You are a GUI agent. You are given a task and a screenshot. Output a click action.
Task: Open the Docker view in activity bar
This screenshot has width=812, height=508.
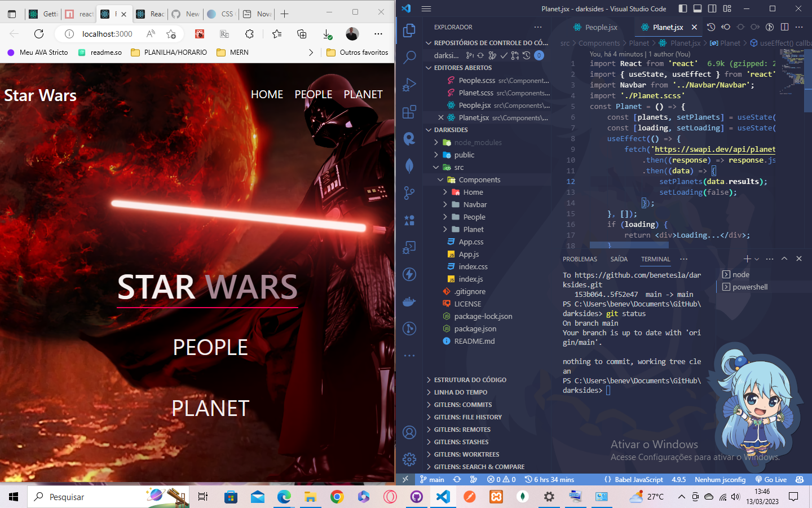coord(409,301)
